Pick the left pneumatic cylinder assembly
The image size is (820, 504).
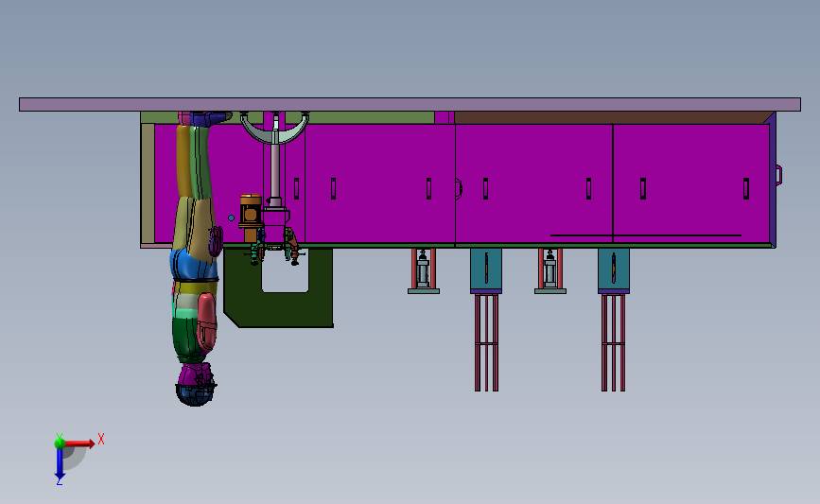[423, 270]
